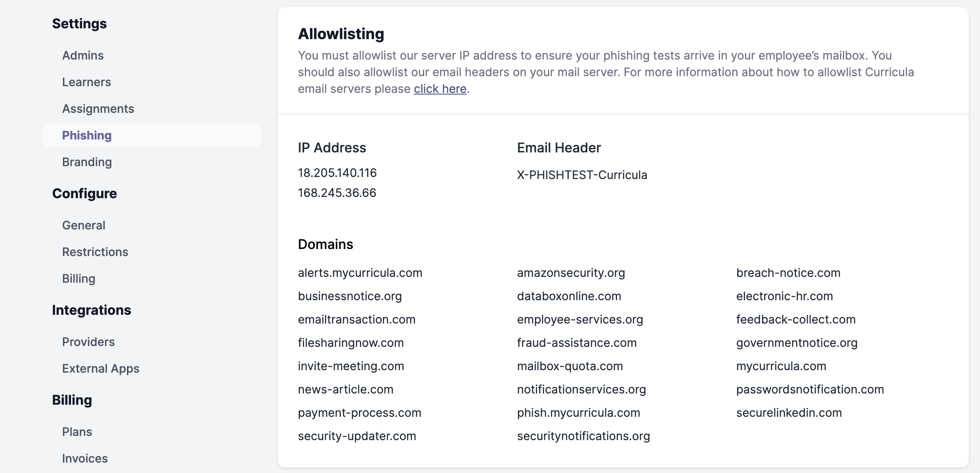The image size is (980, 473).
Task: Open Assignments settings
Action: [x=98, y=109]
